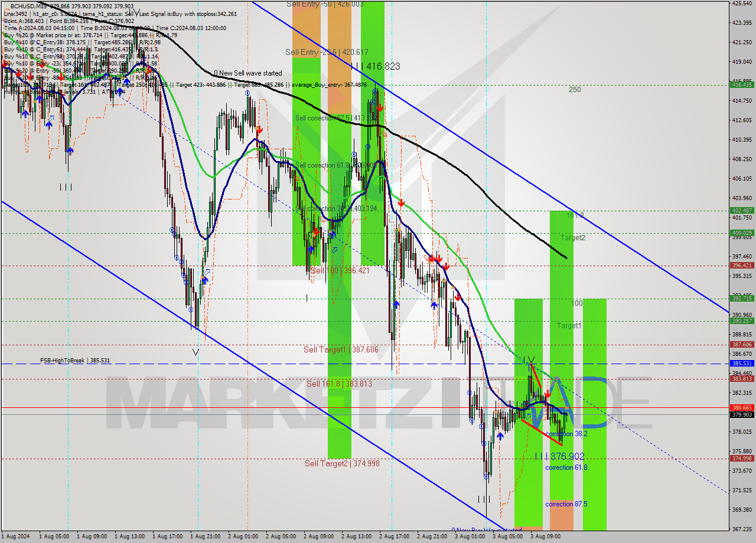Click the '2 Aug 01:00' time axis label
This screenshot has height=543, width=756.
point(244,537)
